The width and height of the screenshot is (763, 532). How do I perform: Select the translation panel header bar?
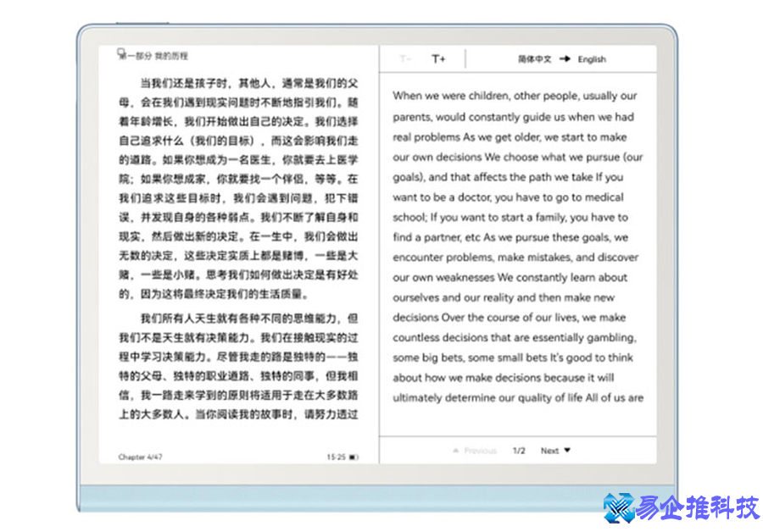(x=521, y=59)
